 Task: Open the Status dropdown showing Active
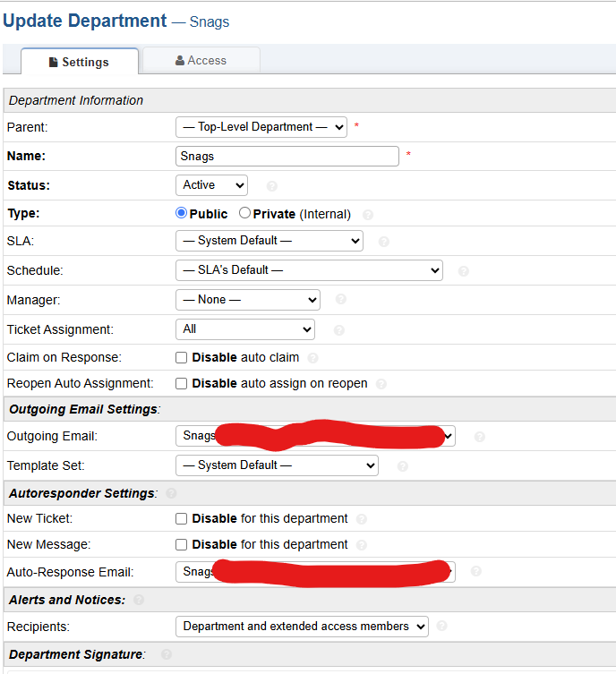click(211, 185)
